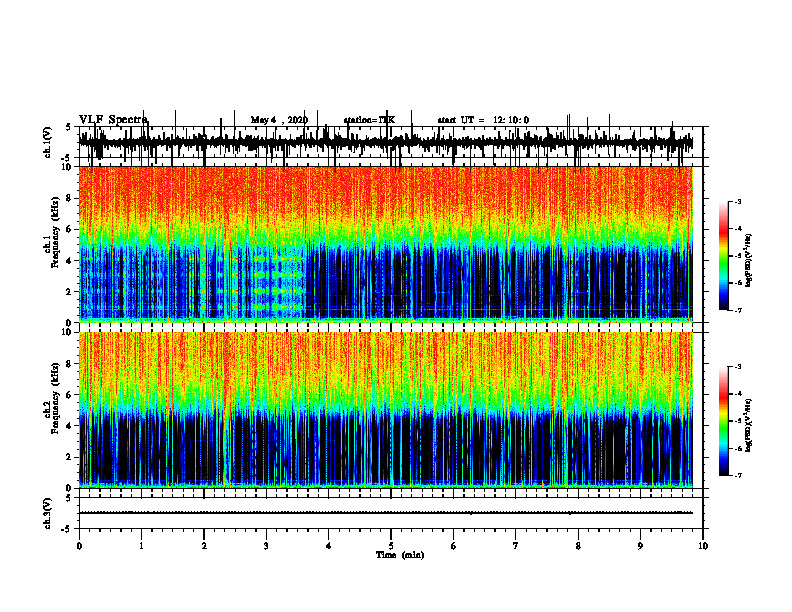Image resolution: width=792 pixels, height=612 pixels.
Task: Click the ch.2 spectrogram colorbar
Action: click(724, 421)
